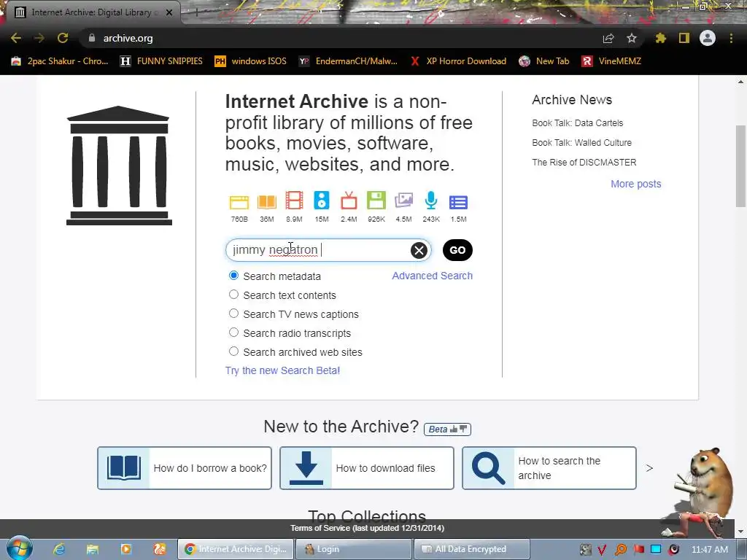The image size is (747, 560).
Task: Open Windows Start orb
Action: tap(20, 548)
